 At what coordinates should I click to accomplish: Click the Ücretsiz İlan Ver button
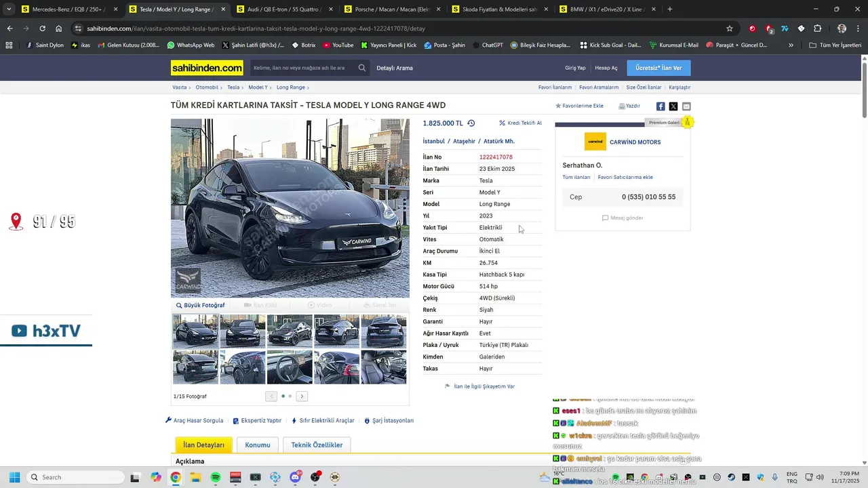click(x=658, y=68)
